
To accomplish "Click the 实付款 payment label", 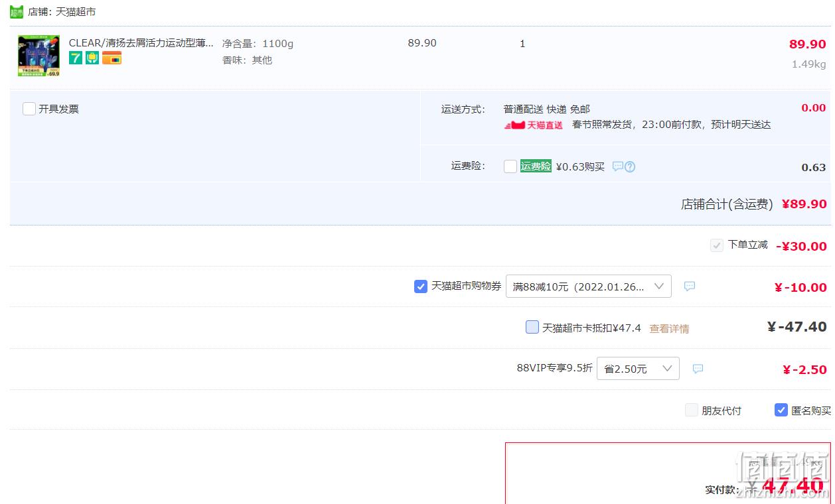I will pyautogui.click(x=722, y=490).
